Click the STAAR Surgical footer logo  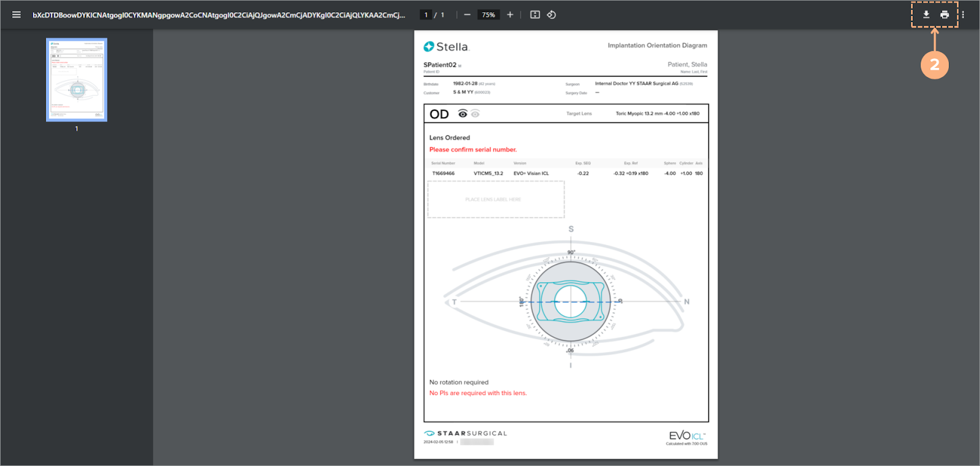[x=466, y=434]
